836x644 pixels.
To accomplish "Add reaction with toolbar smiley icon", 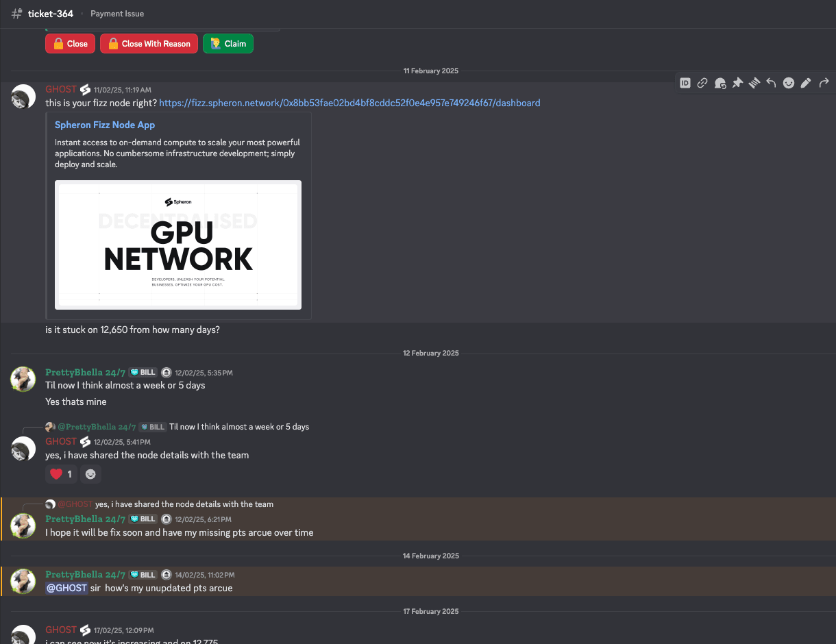I will point(789,83).
